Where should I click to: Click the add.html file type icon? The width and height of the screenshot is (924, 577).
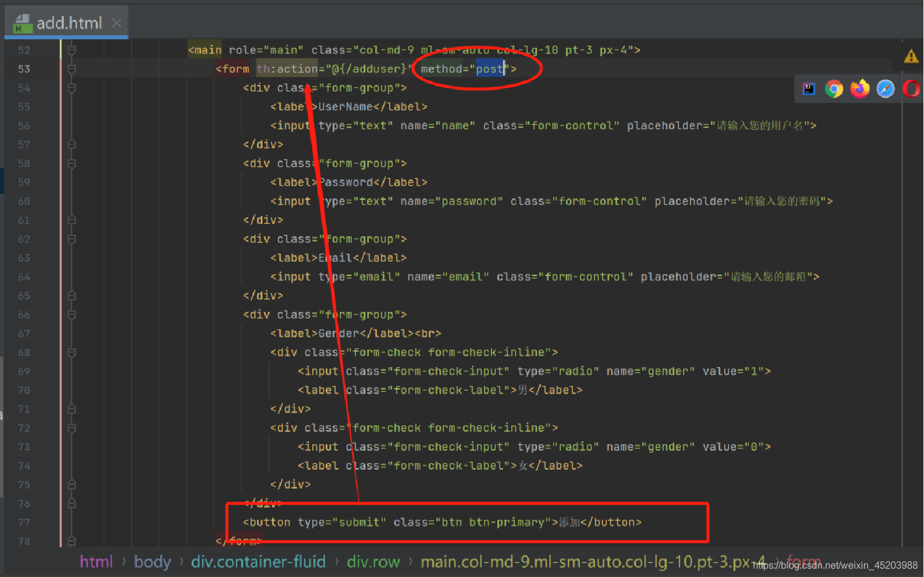(23, 24)
